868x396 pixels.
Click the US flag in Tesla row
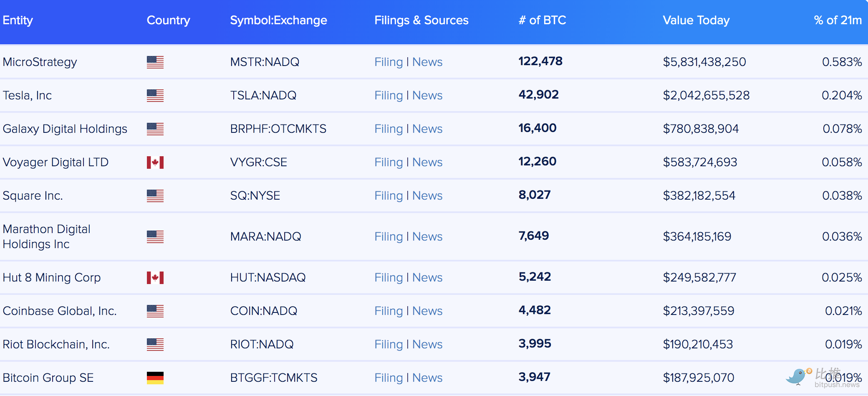(x=155, y=95)
